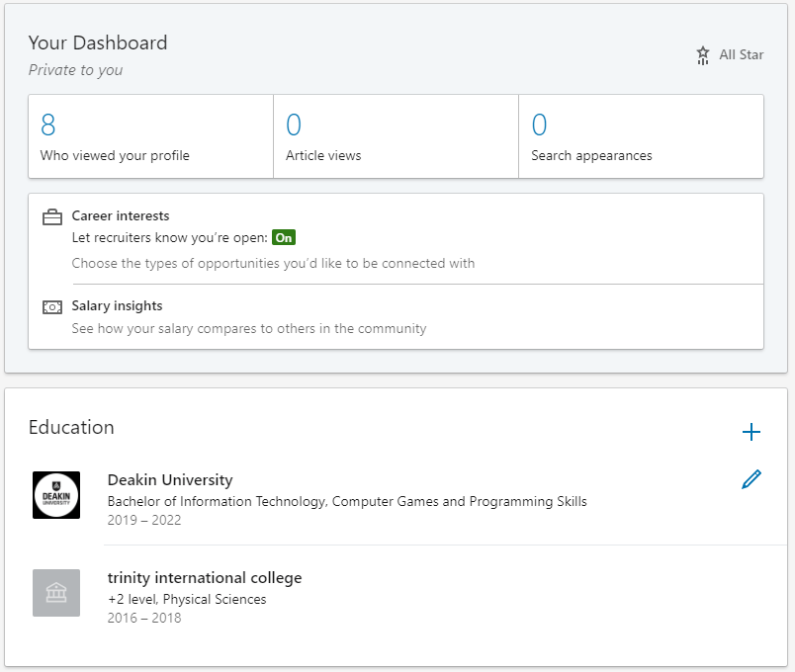Click the Deakin University logo
This screenshot has width=795, height=672.
pyautogui.click(x=56, y=495)
